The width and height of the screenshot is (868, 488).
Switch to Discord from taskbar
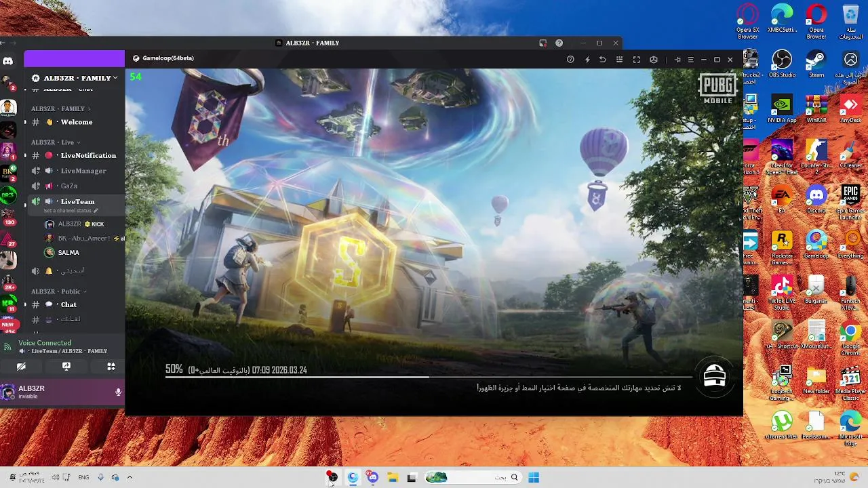372,478
